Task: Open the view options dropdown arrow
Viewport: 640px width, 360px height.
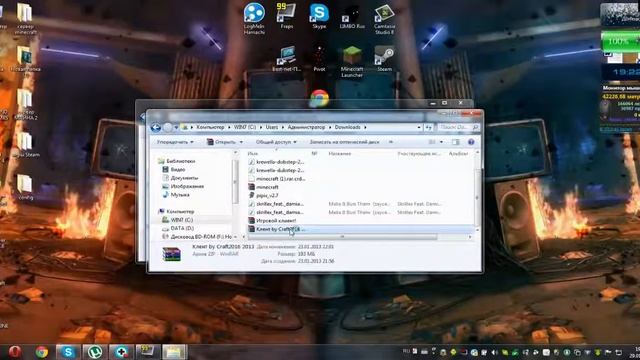Action: pyautogui.click(x=441, y=142)
